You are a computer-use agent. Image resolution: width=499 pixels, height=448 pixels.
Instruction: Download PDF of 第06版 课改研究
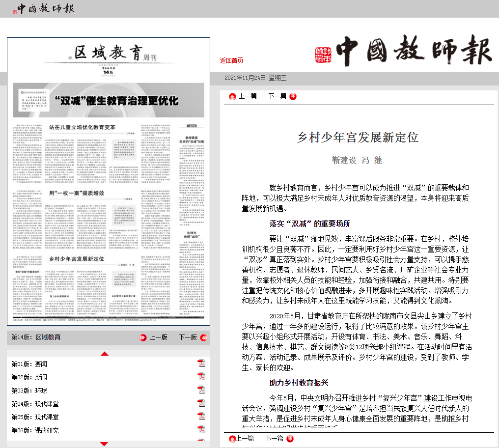[x=201, y=429]
